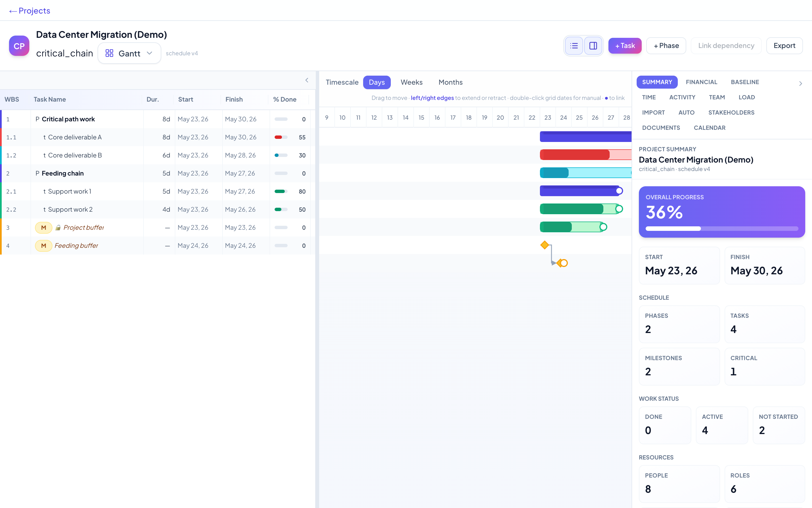Select the Feeding chain phase row
This screenshot has width=812, height=508.
coord(158,174)
